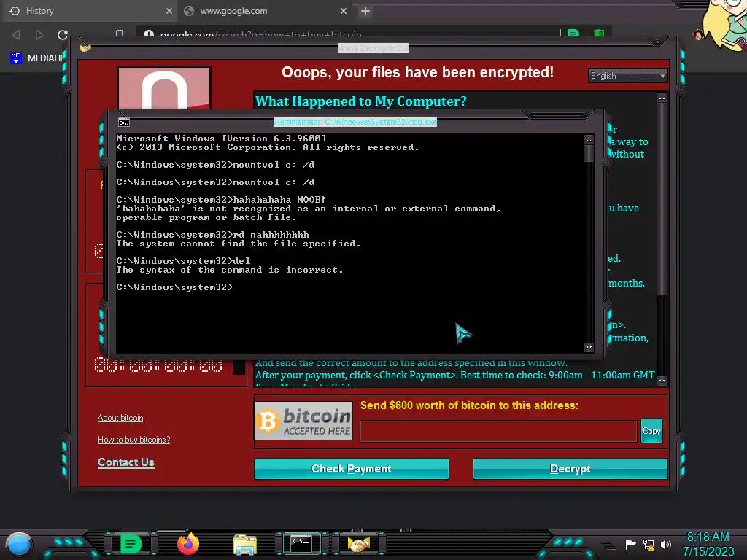Launch Firefox from the taskbar
Viewport: 747px width, 560px height.
point(188,543)
